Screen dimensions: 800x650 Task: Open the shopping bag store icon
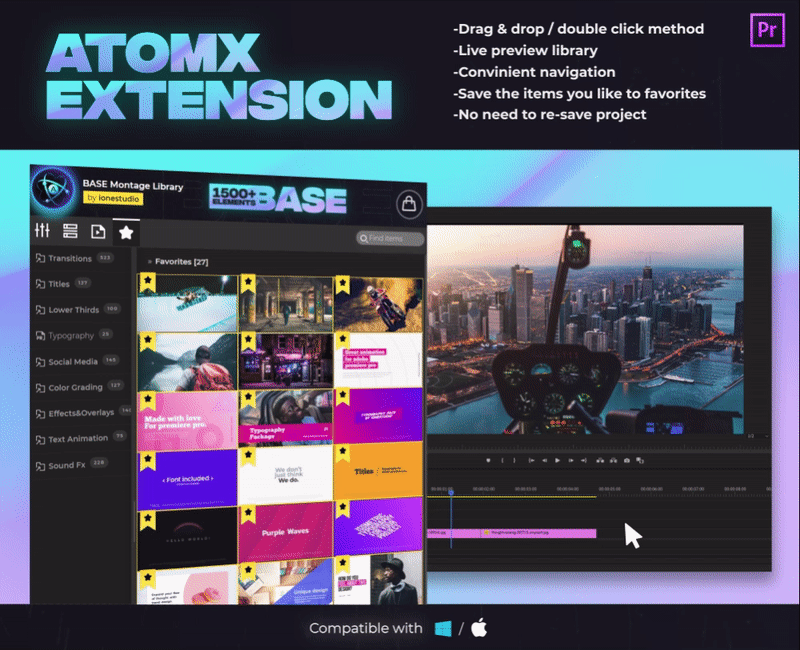(408, 205)
